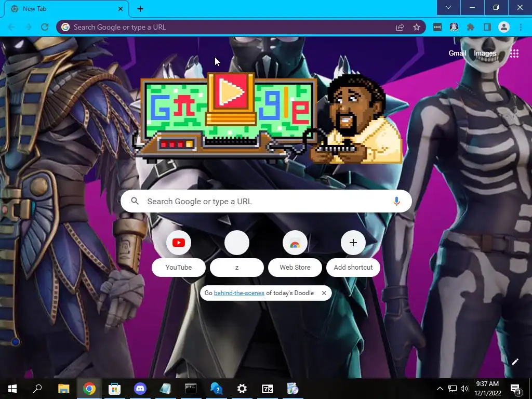532x399 pixels.
Task: Open the Extensions puzzle piece menu
Action: click(471, 27)
